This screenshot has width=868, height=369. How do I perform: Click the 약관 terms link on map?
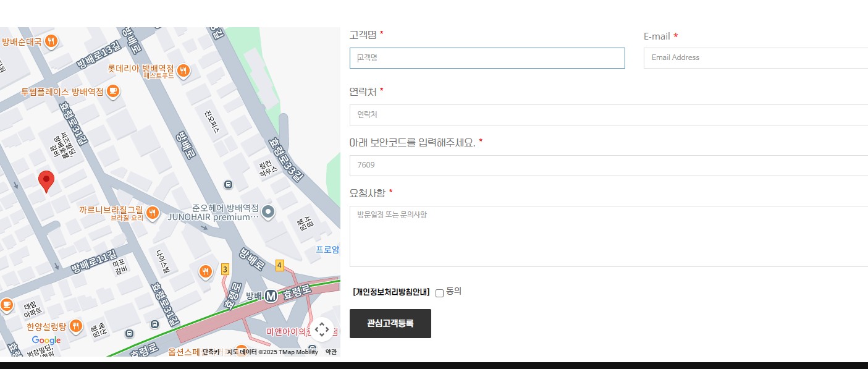[331, 352]
